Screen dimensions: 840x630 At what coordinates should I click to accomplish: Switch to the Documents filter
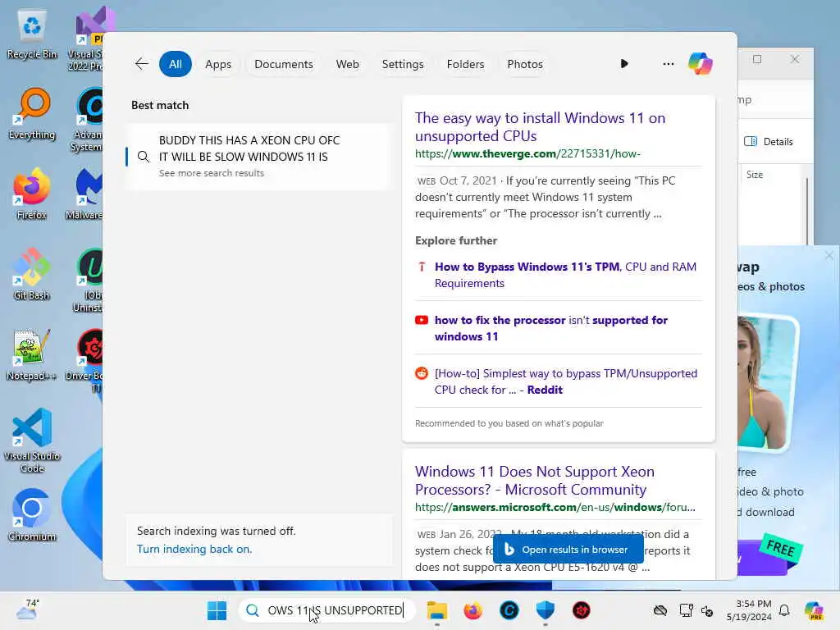283,64
